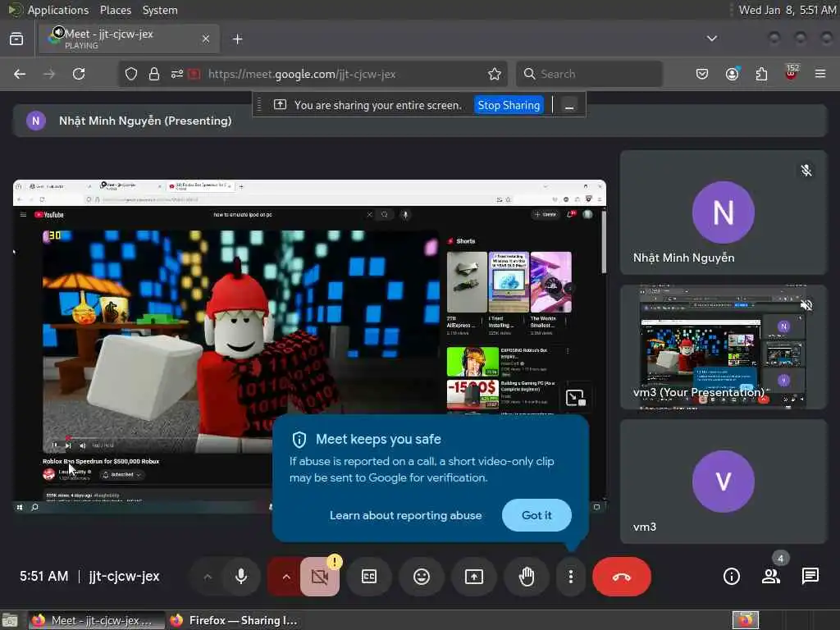Bookmark this page with the star icon

pyautogui.click(x=495, y=74)
